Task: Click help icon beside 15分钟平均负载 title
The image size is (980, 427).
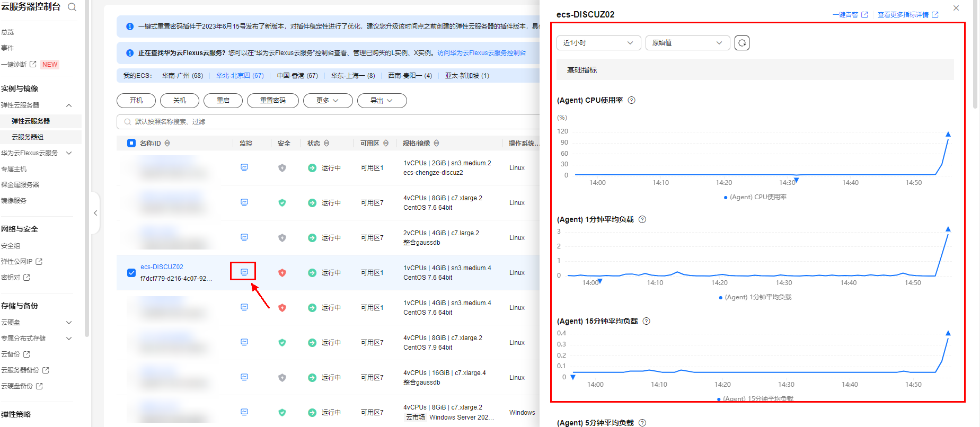Action: pyautogui.click(x=646, y=321)
